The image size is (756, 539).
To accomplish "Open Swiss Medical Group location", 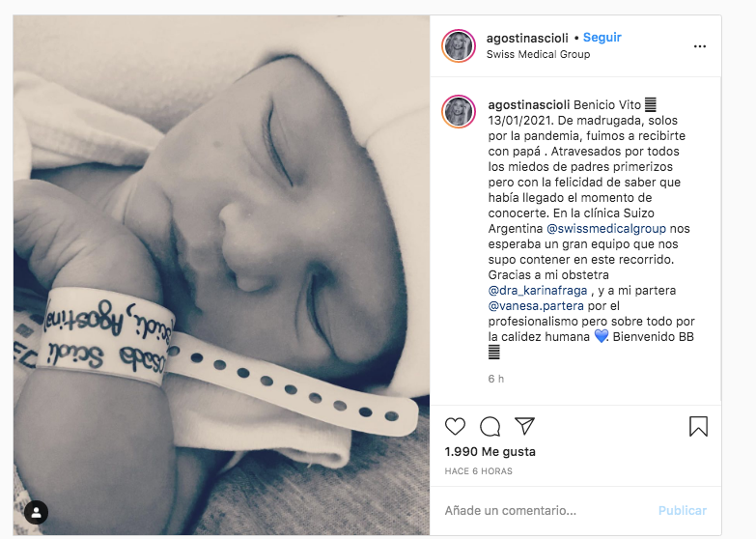I will (x=538, y=54).
